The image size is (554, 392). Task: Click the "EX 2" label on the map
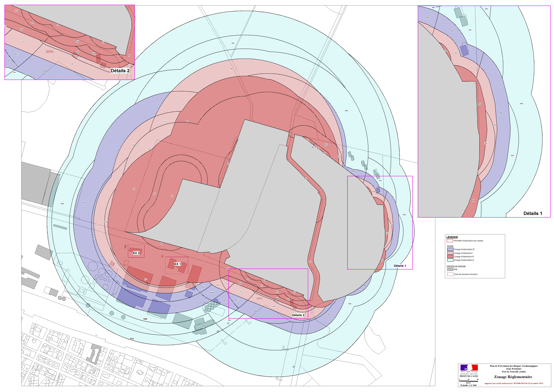[x=136, y=253]
